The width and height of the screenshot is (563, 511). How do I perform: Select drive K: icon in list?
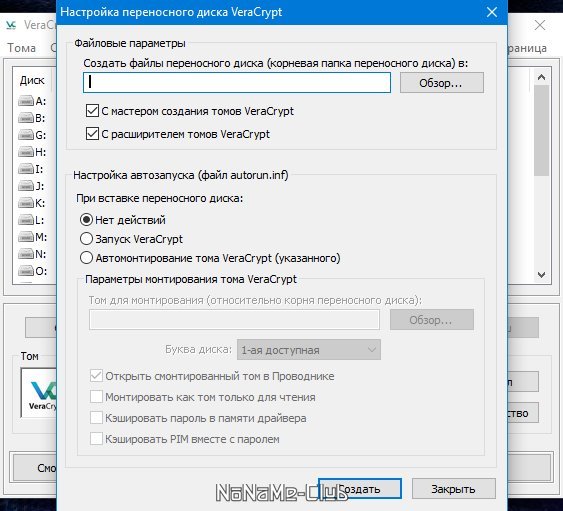tap(26, 203)
